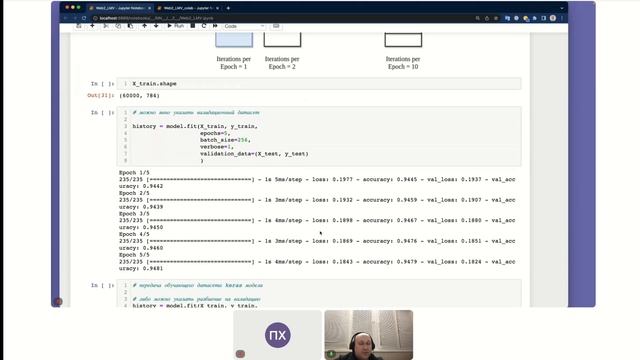Restart and run all with the fast-forward icon

[215, 26]
